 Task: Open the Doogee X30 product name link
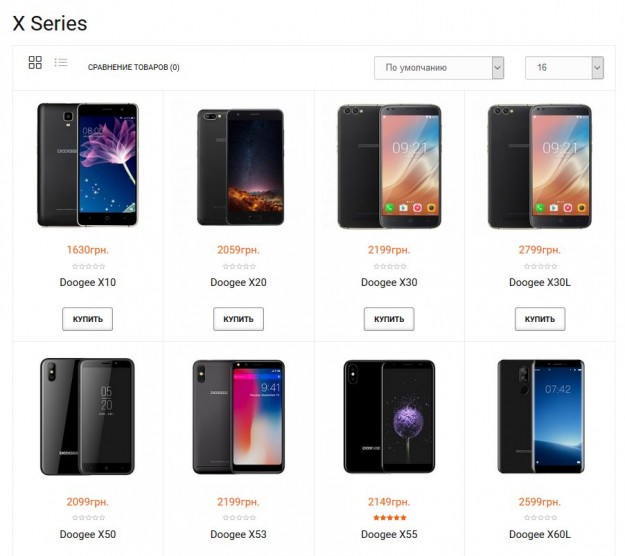389,282
